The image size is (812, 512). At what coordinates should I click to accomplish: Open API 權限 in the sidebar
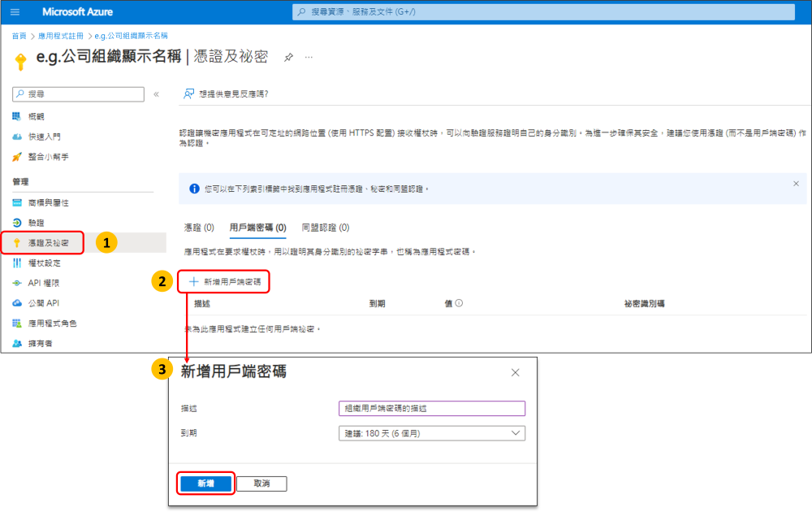(x=44, y=283)
